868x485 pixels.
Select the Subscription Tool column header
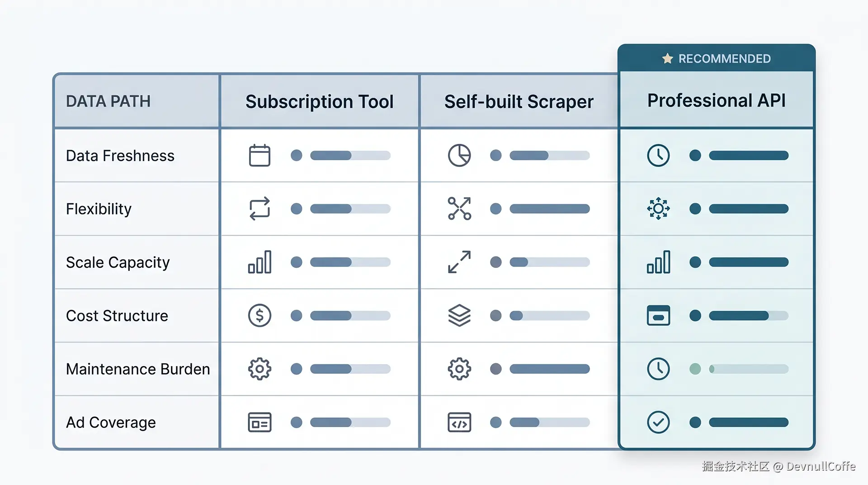pos(319,101)
